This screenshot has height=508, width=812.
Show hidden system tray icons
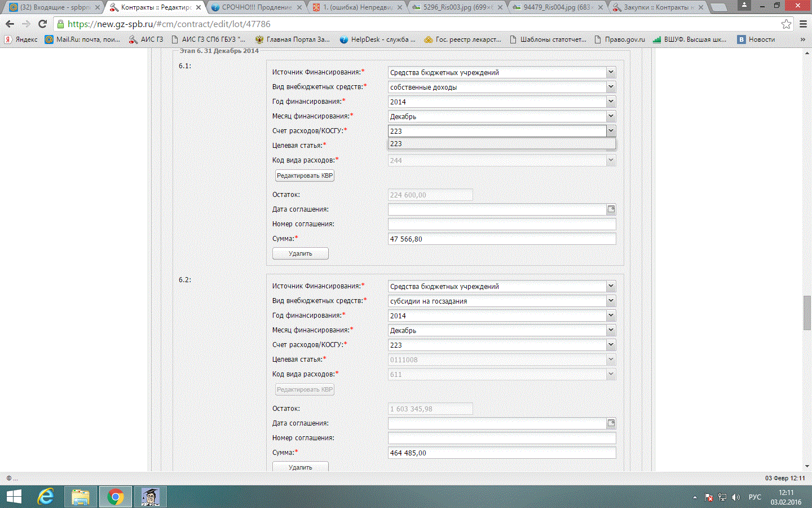pyautogui.click(x=695, y=497)
